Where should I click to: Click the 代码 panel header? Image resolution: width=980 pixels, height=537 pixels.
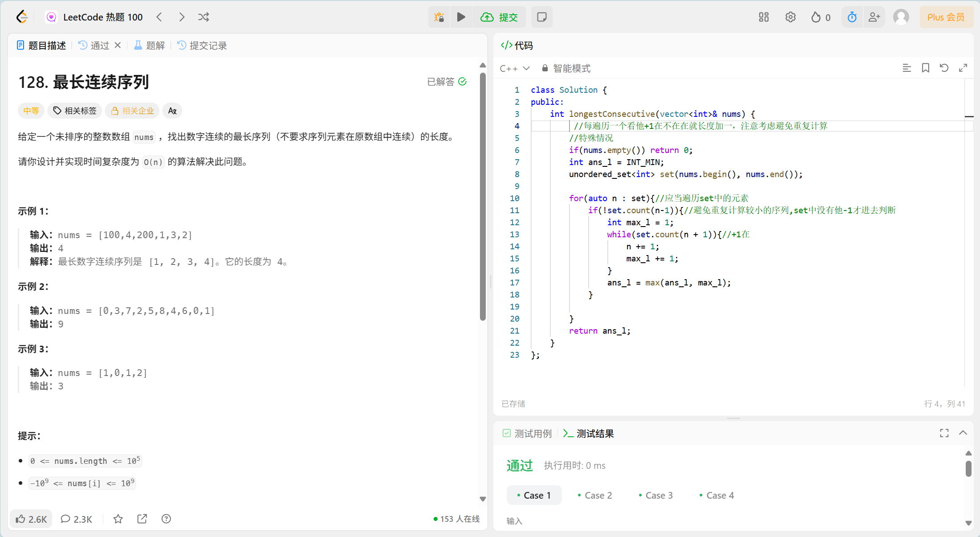point(517,45)
